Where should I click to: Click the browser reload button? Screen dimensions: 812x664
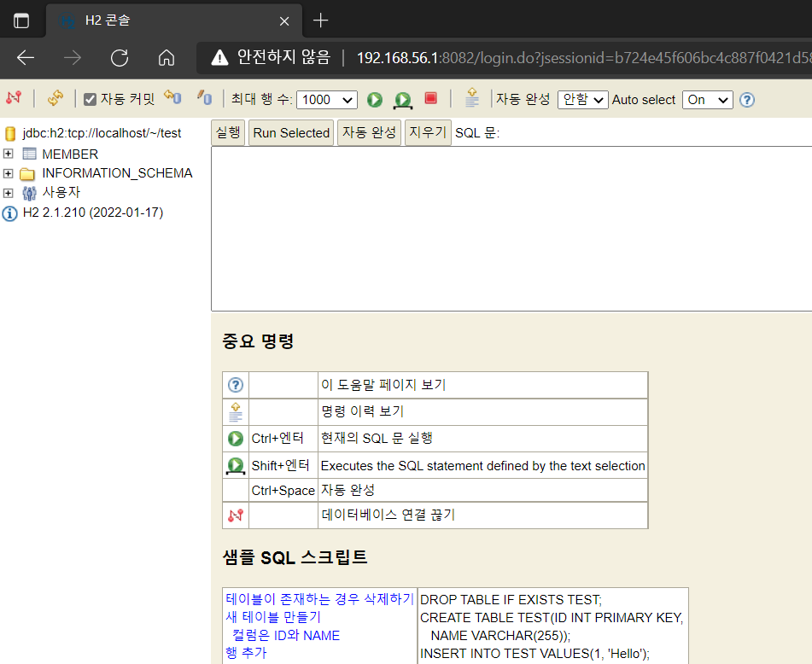pyautogui.click(x=120, y=57)
